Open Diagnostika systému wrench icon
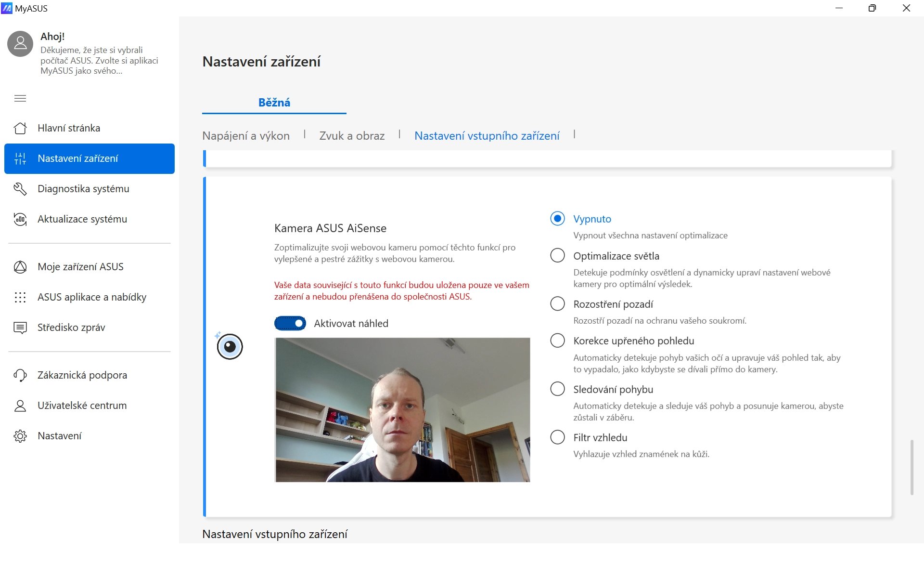The image size is (924, 578). 20,189
